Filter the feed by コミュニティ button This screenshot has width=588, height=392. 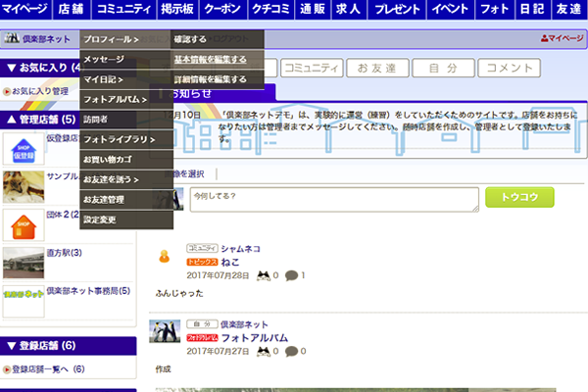pos(312,68)
